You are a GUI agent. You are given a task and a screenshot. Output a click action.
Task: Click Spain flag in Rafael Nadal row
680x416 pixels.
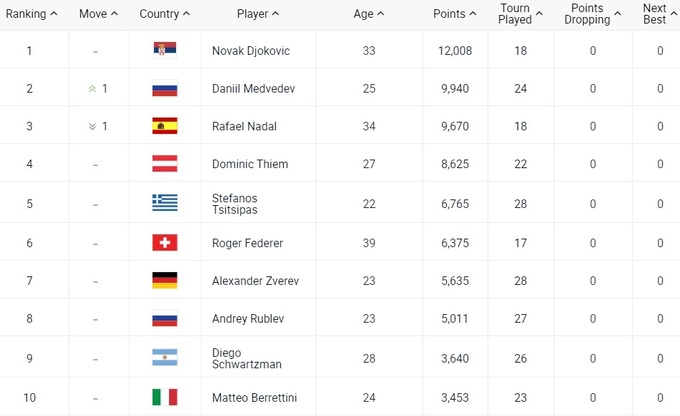pos(164,126)
